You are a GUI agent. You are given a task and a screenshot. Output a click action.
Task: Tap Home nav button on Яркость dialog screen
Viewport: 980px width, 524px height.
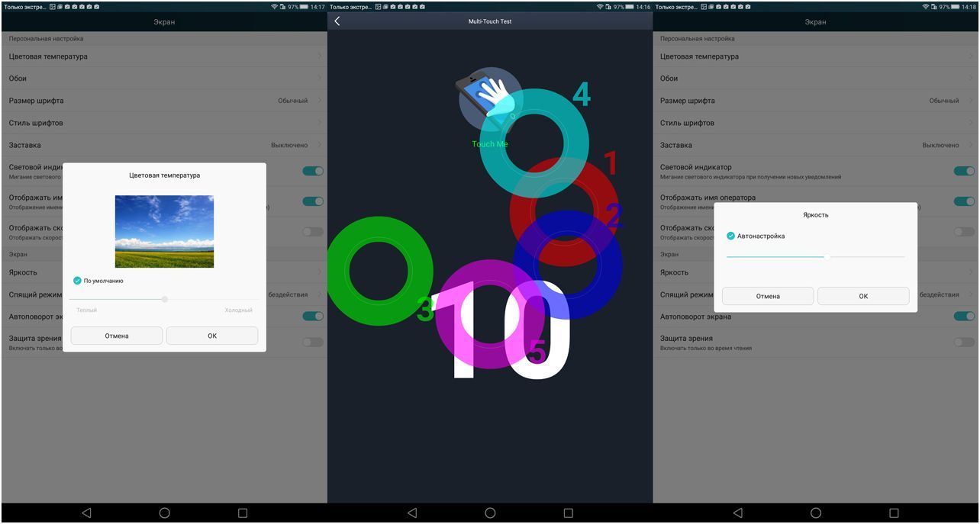point(816,513)
